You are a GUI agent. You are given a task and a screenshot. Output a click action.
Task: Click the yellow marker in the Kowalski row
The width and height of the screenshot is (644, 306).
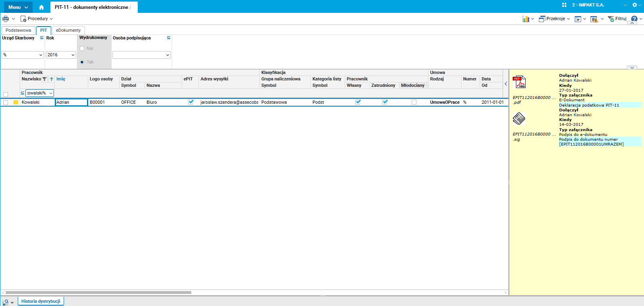pos(16,103)
